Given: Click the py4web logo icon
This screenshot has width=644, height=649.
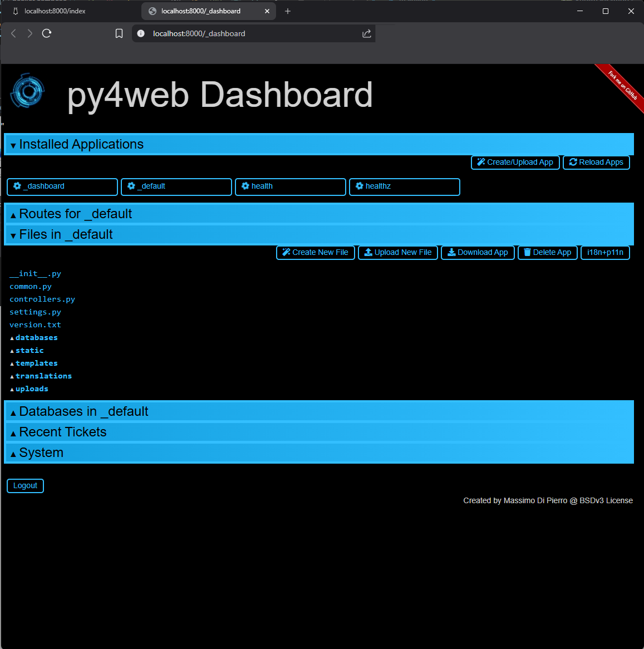Looking at the screenshot, I should 28,90.
